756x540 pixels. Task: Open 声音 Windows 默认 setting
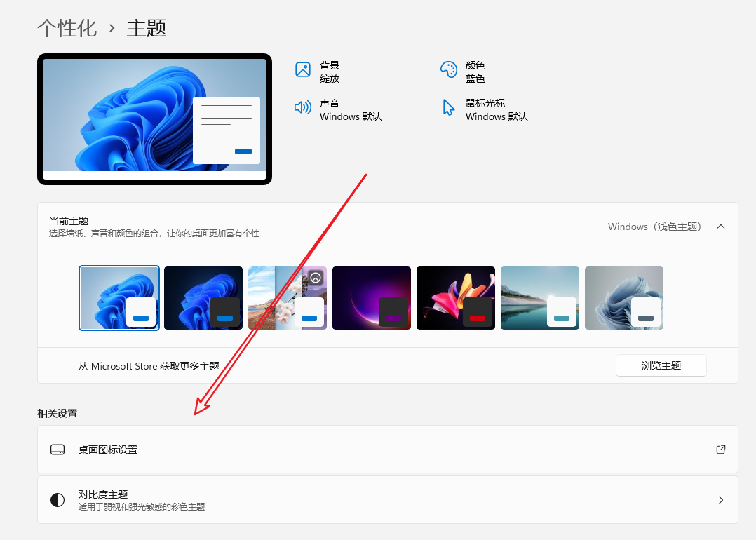tap(338, 109)
